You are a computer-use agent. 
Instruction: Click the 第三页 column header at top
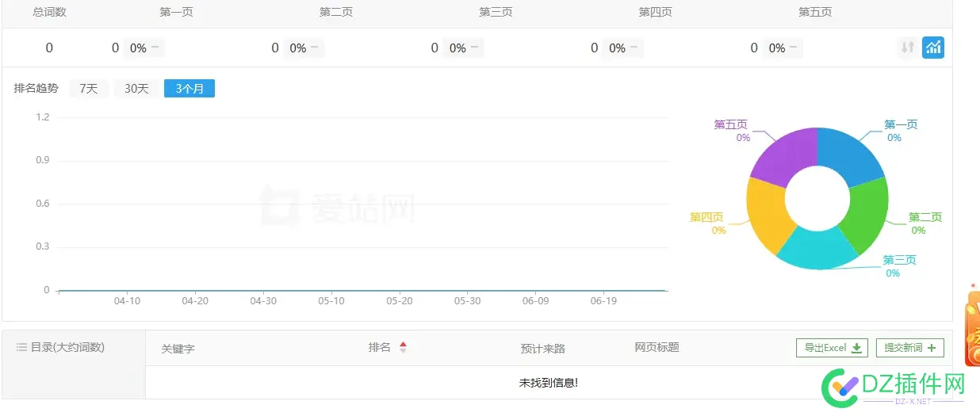tap(496, 12)
